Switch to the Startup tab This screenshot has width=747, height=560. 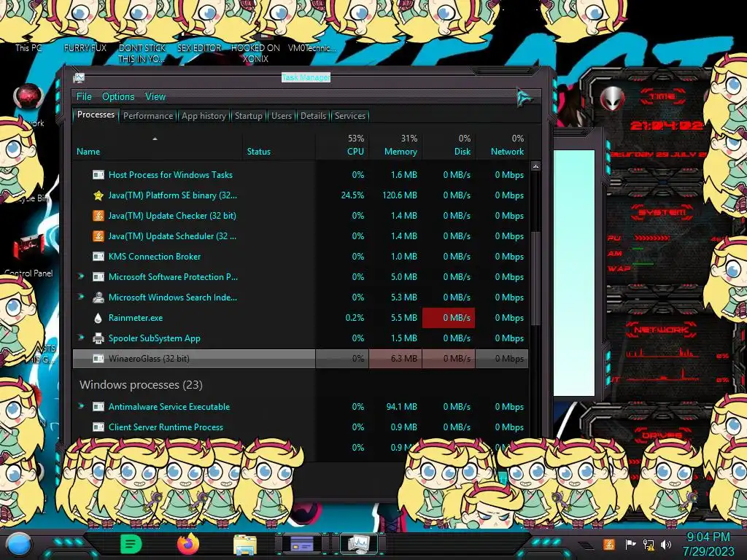[x=248, y=116]
